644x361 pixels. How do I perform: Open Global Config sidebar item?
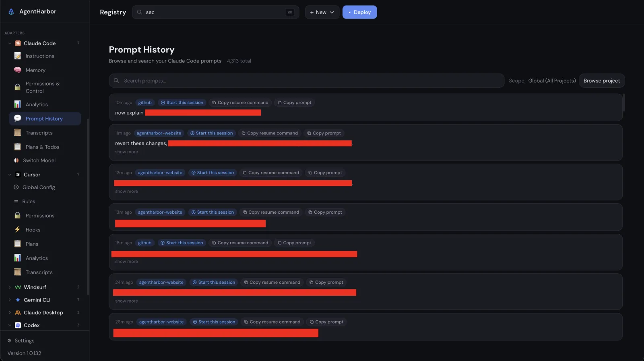point(45,187)
